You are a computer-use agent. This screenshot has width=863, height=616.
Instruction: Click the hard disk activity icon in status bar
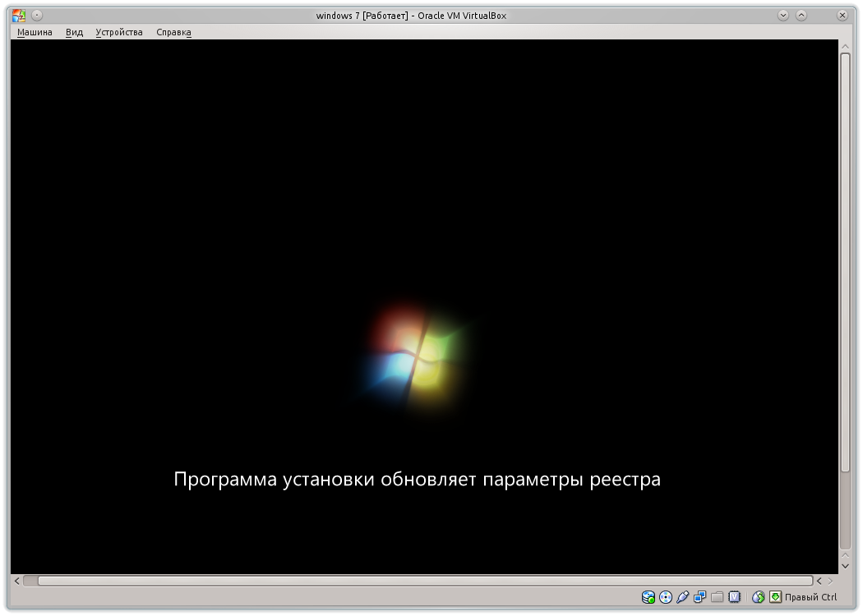(648, 597)
